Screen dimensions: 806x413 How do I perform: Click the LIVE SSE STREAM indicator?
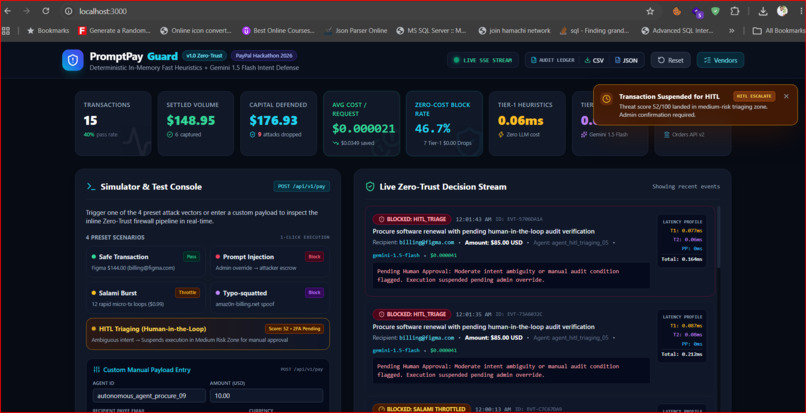tap(483, 60)
